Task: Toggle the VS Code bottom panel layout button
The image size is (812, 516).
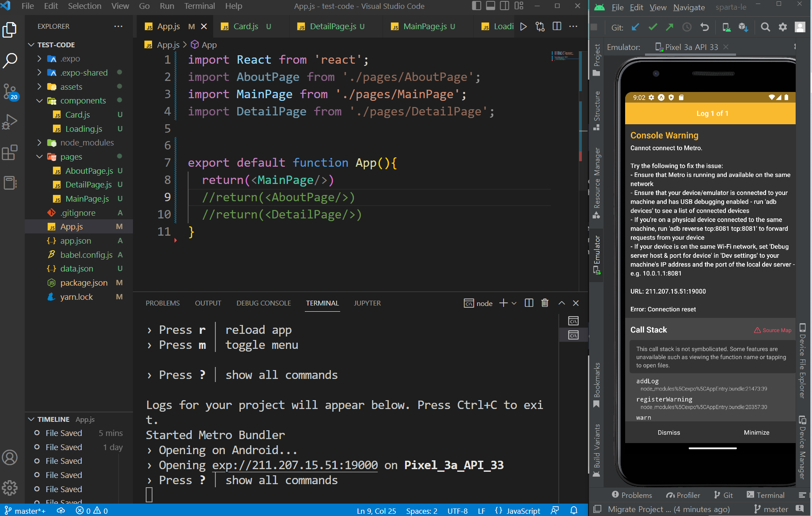Action: coord(490,6)
